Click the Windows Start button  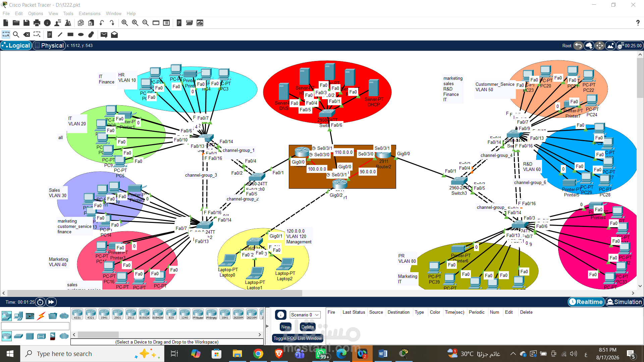[x=10, y=354]
